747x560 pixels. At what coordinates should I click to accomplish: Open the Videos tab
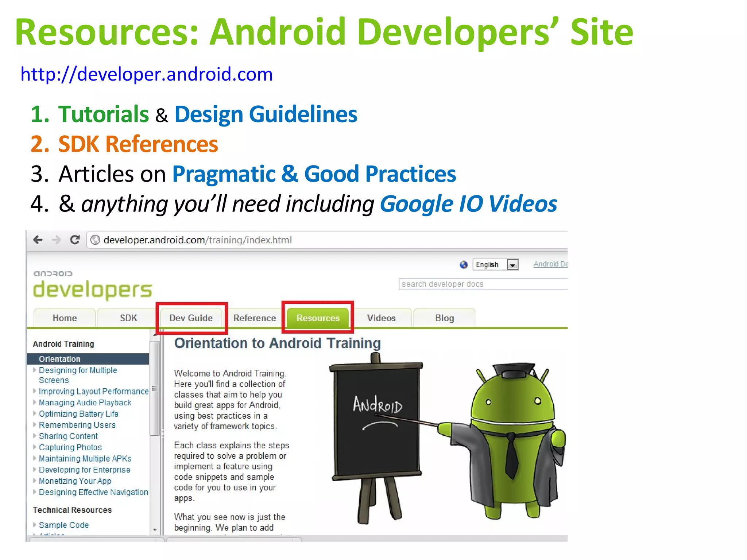(381, 318)
